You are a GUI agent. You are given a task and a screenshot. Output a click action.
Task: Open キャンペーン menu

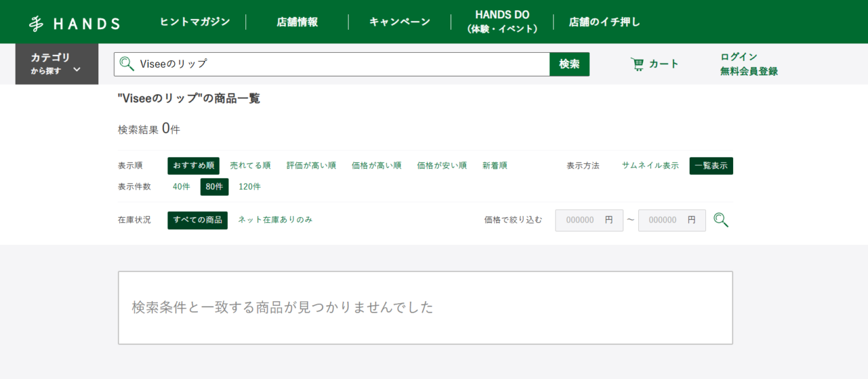pos(399,22)
